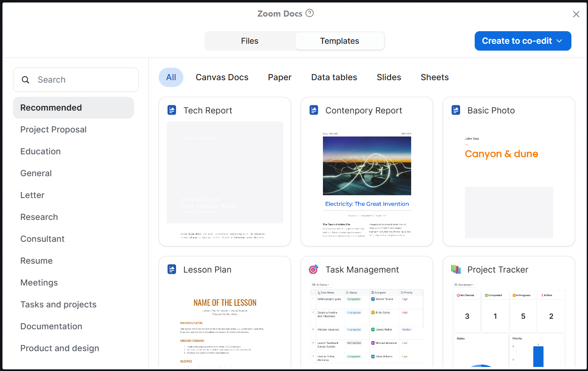Click the All Tasks view dropdown in preview
This screenshot has height=371, width=588.
(321, 285)
